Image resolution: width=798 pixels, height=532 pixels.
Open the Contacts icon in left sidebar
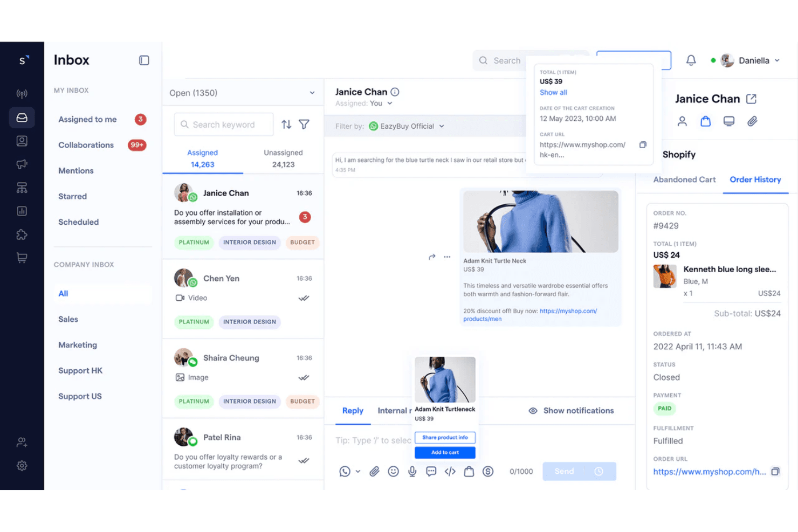(x=22, y=141)
